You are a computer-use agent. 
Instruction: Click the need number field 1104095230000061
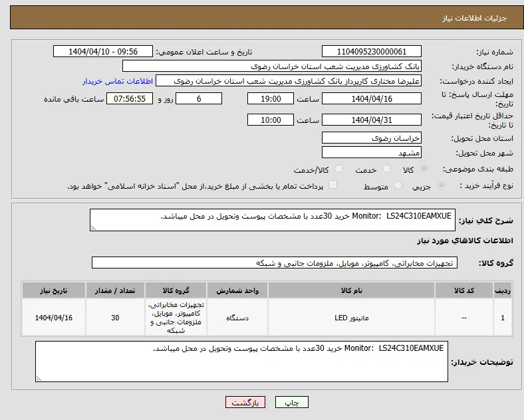(x=372, y=51)
